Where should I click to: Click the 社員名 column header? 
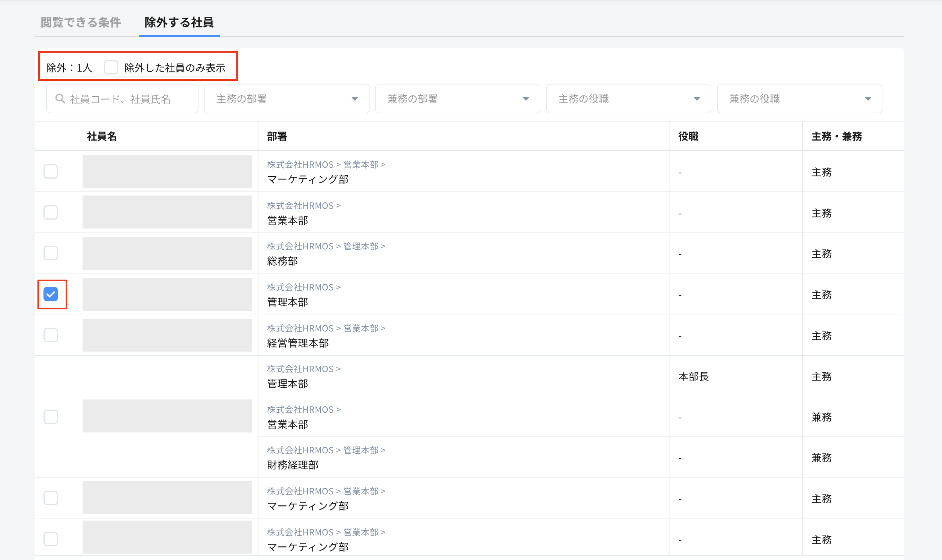pyautogui.click(x=102, y=136)
